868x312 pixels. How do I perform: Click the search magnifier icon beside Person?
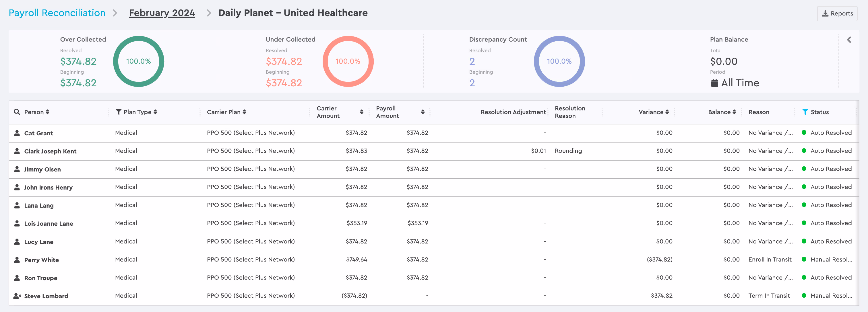pyautogui.click(x=17, y=112)
